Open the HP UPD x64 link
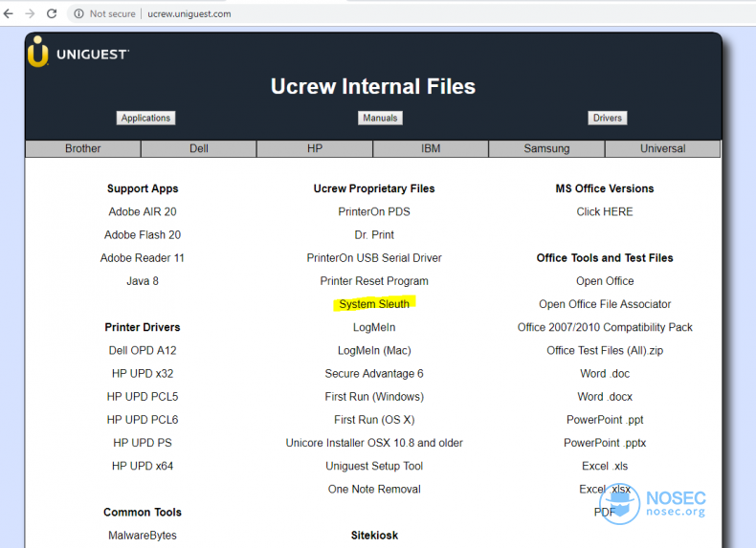The width and height of the screenshot is (756, 548). [143, 466]
